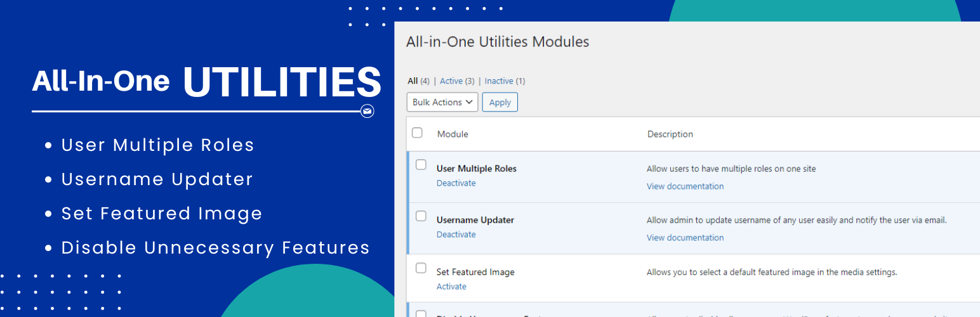
Task: Click the Username Updater module name
Action: point(475,220)
